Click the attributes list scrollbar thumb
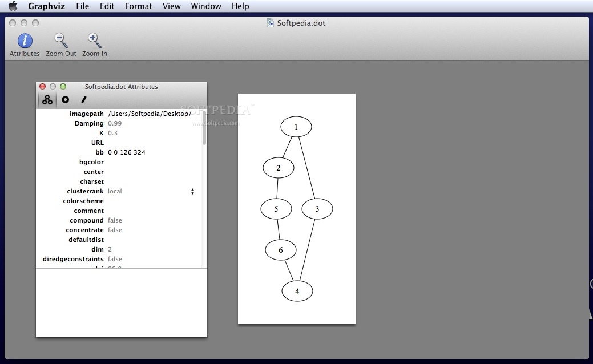593x364 pixels. 204,128
